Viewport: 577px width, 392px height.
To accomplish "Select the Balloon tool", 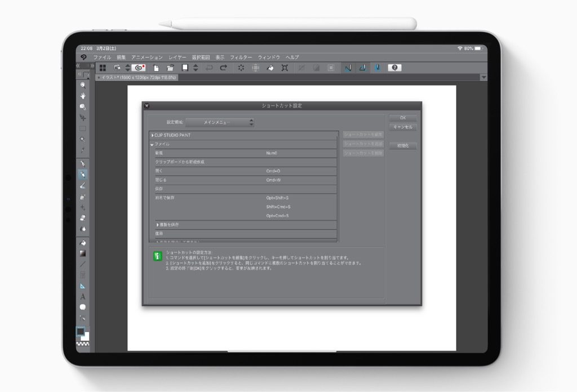I will point(83,307).
